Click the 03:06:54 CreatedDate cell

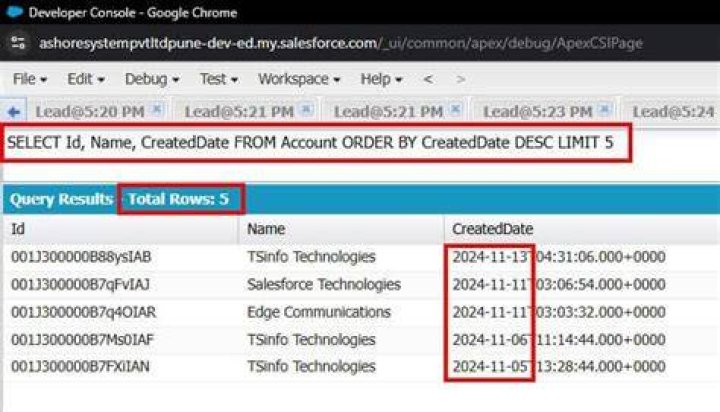559,284
